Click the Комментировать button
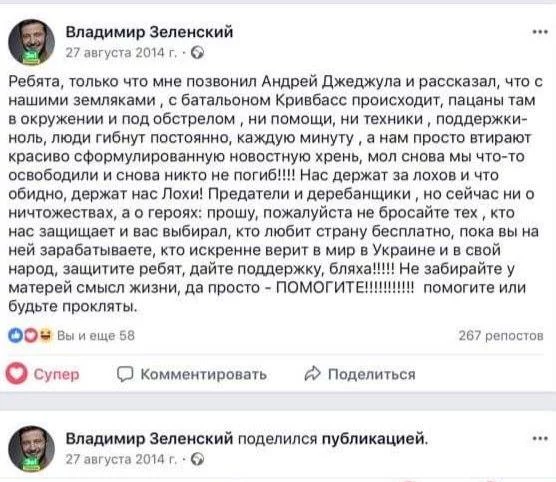The image size is (556, 482). [192, 374]
